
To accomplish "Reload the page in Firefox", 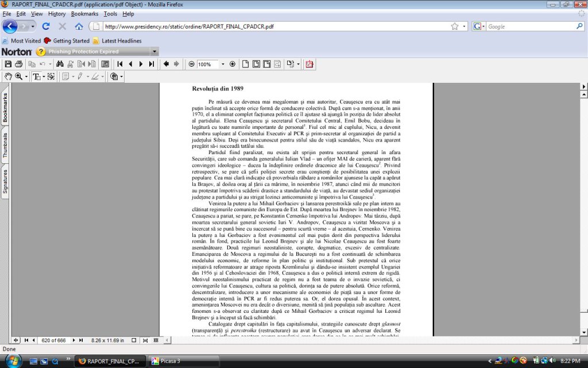I will (46, 26).
